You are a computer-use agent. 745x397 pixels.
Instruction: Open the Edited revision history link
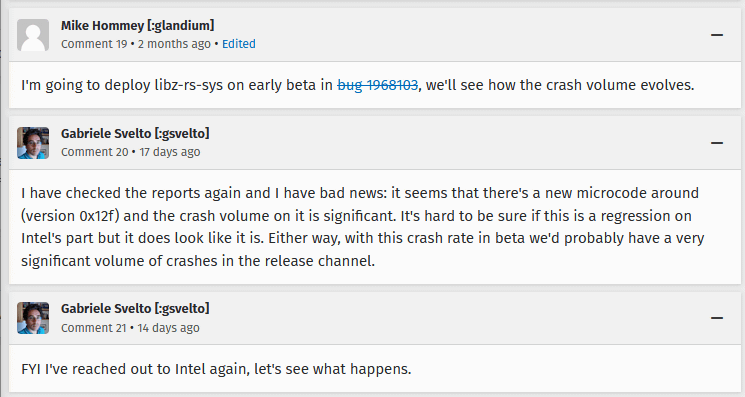point(239,44)
